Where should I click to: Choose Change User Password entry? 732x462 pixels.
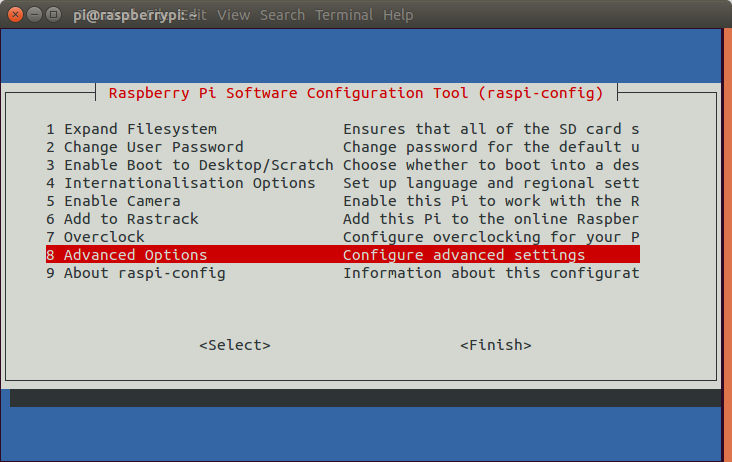[152, 147]
